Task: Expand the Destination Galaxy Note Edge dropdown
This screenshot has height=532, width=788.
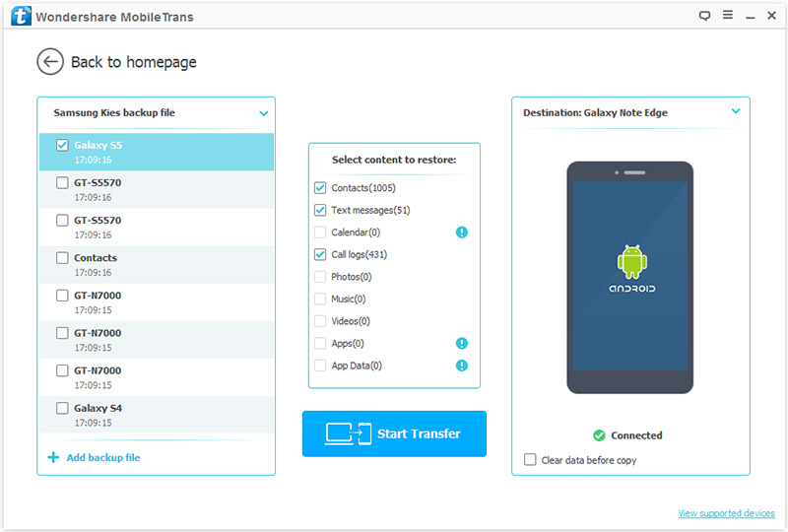Action: point(736,112)
